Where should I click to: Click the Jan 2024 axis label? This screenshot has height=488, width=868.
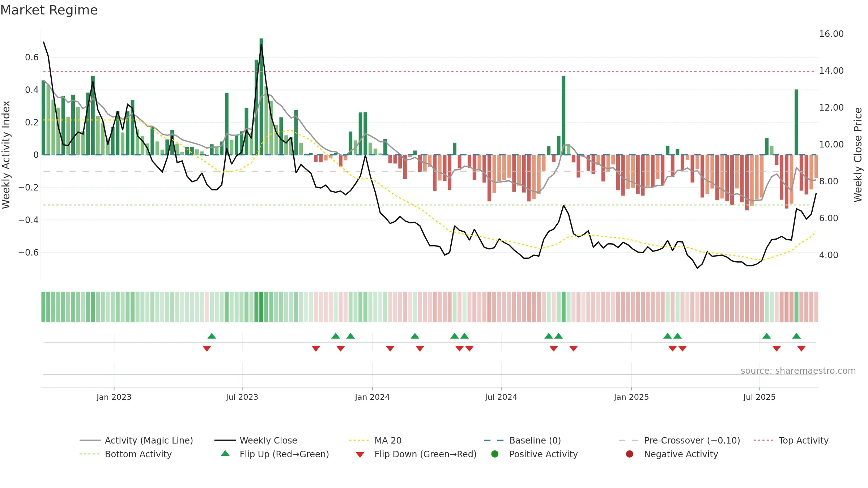click(372, 397)
